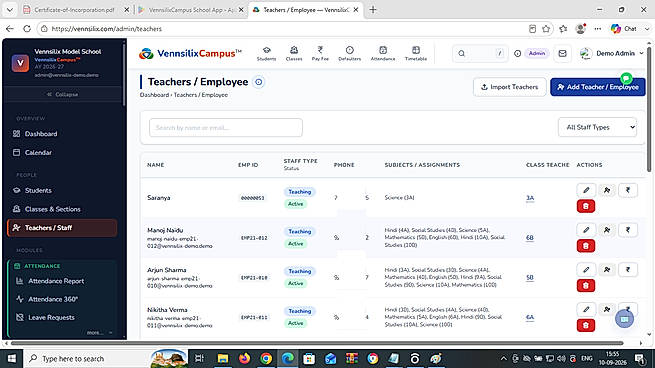
Task: Expand the Demo Admin account menu
Action: pos(612,53)
